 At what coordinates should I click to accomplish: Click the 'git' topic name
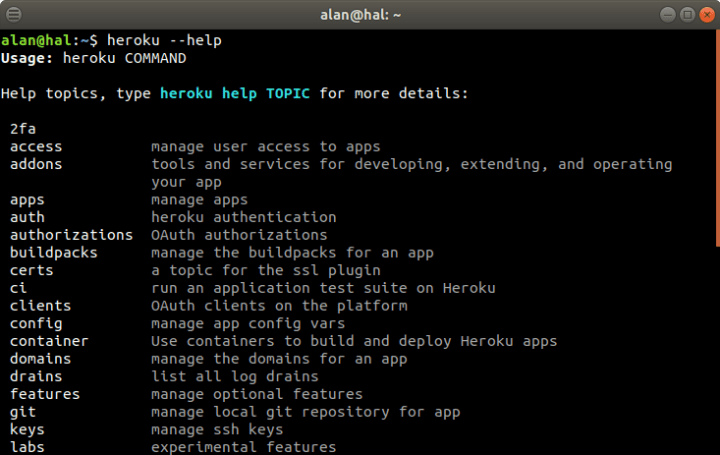tap(23, 412)
